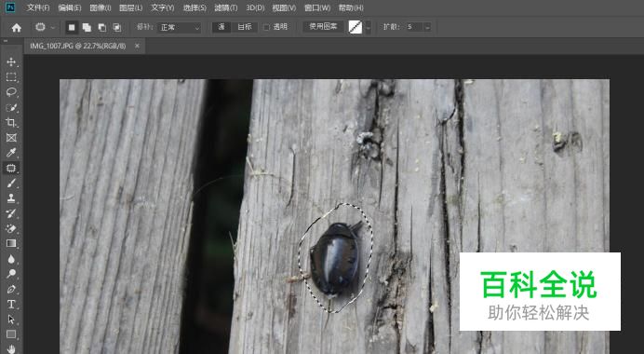
Task: Select the Patch tool in toolbar
Action: (11, 169)
